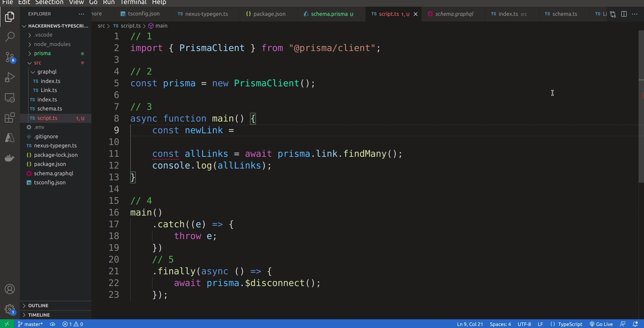The height and width of the screenshot is (328, 644).
Task: Select script.ts in the explorer
Action: click(56, 118)
